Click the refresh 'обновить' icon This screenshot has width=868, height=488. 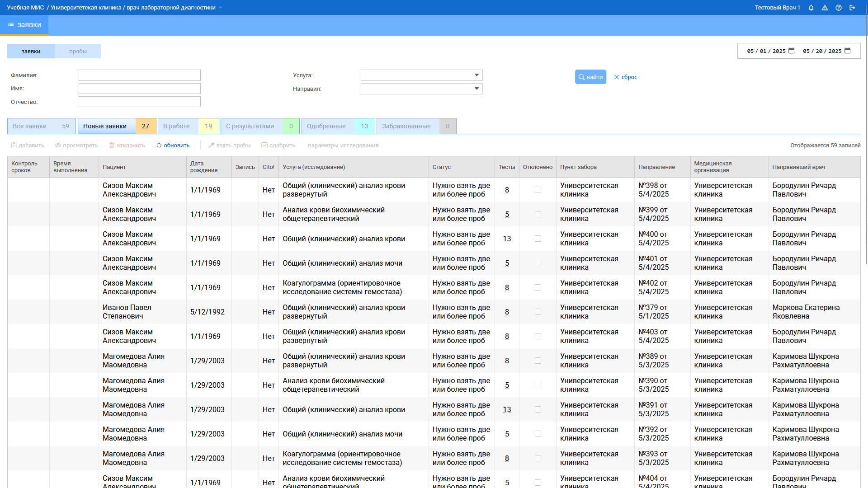tap(159, 145)
